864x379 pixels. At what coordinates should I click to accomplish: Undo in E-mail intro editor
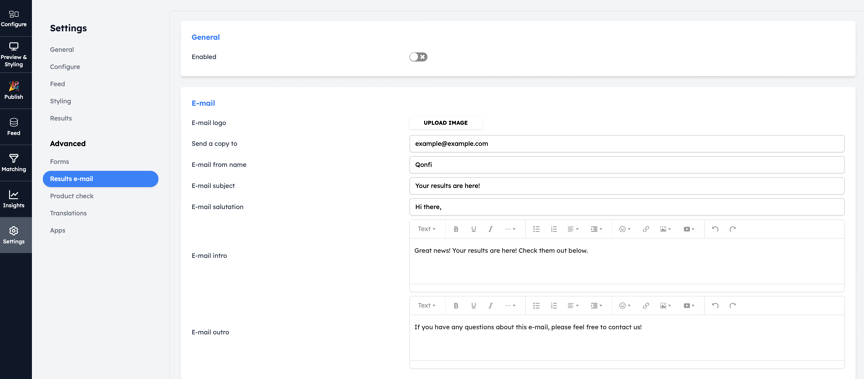click(715, 229)
